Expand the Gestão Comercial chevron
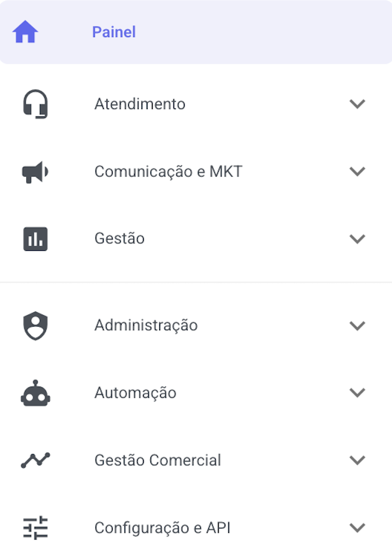The width and height of the screenshot is (392, 547). coord(357,461)
